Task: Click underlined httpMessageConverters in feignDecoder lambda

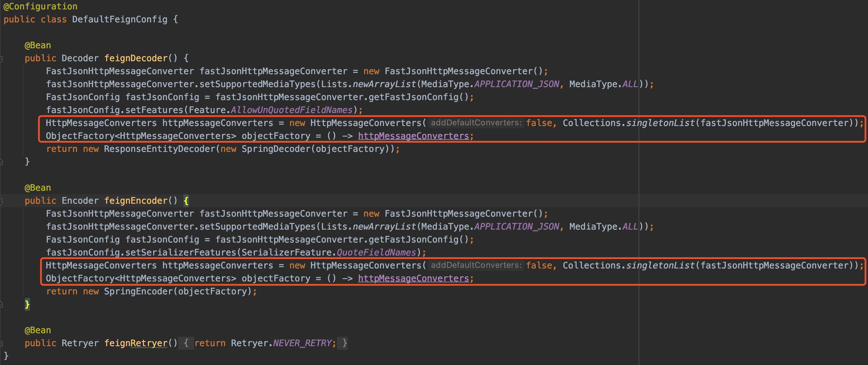Action: coord(413,136)
